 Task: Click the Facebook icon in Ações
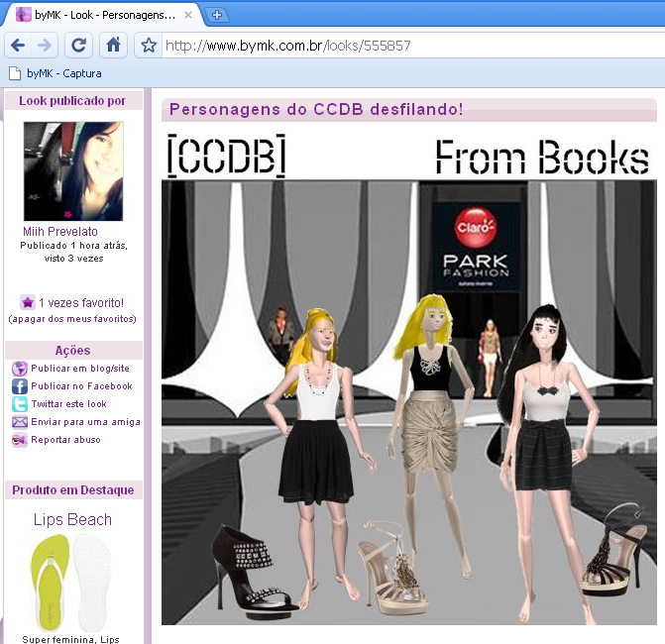19,386
